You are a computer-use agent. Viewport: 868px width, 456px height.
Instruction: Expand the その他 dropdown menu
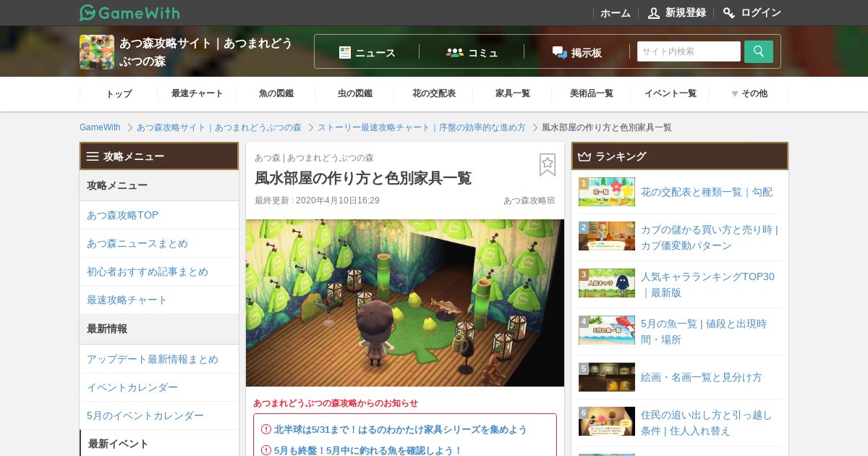(x=749, y=93)
